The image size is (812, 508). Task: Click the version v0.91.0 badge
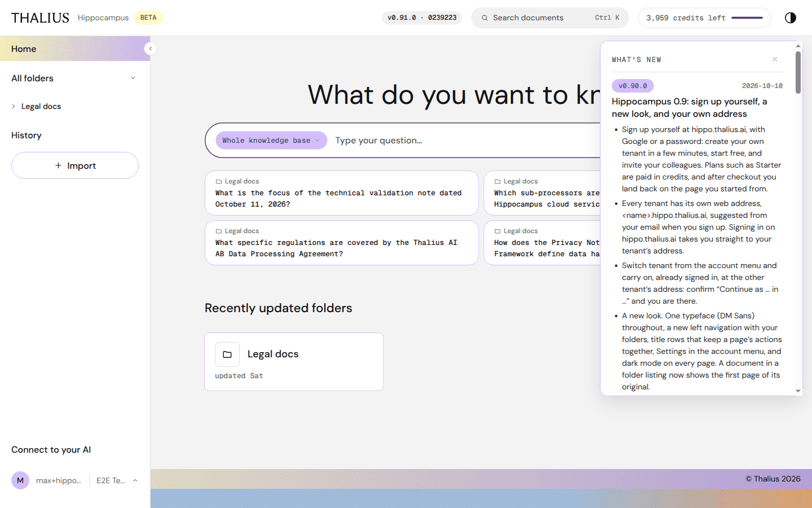coord(422,17)
